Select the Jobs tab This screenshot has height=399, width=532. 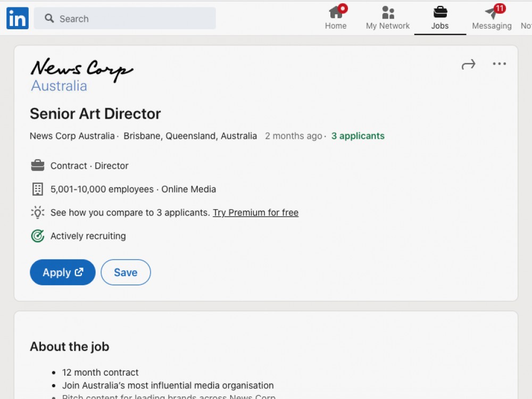pyautogui.click(x=440, y=18)
